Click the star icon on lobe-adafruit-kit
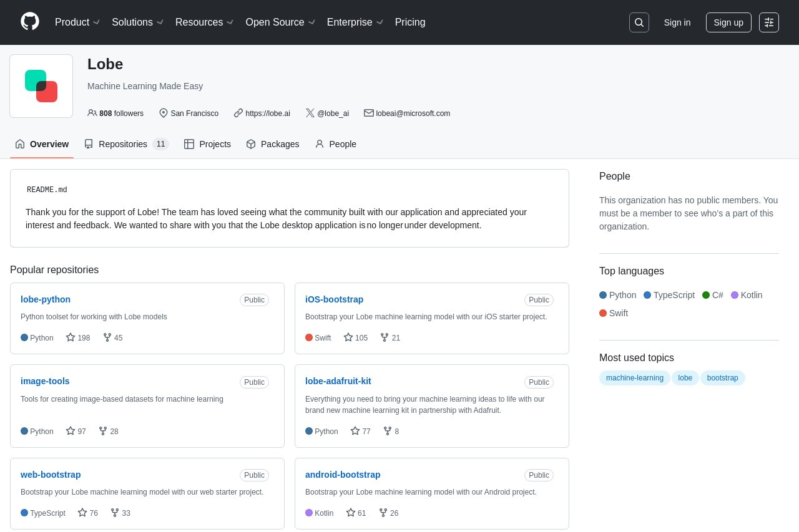The image size is (799, 532). point(355,431)
